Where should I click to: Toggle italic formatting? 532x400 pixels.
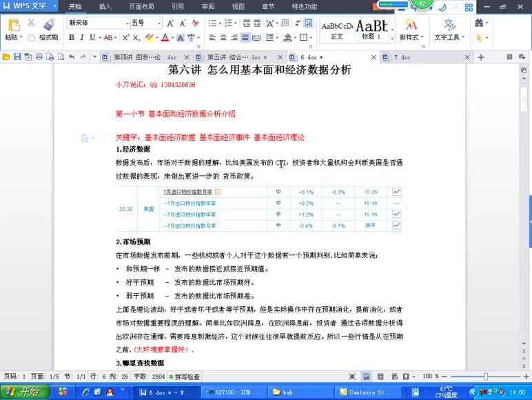(82, 37)
